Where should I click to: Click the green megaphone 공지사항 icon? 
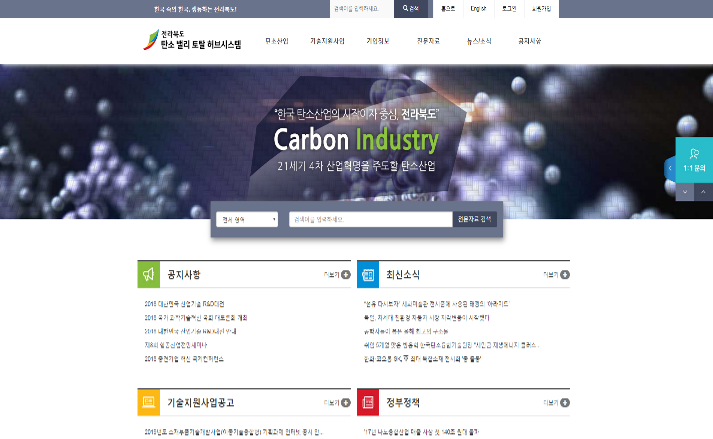149,274
